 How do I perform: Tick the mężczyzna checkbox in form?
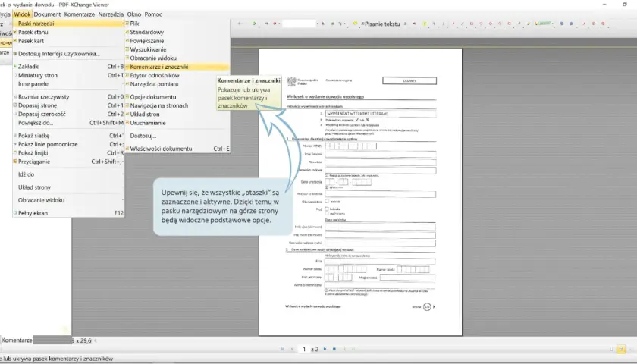coord(327,213)
